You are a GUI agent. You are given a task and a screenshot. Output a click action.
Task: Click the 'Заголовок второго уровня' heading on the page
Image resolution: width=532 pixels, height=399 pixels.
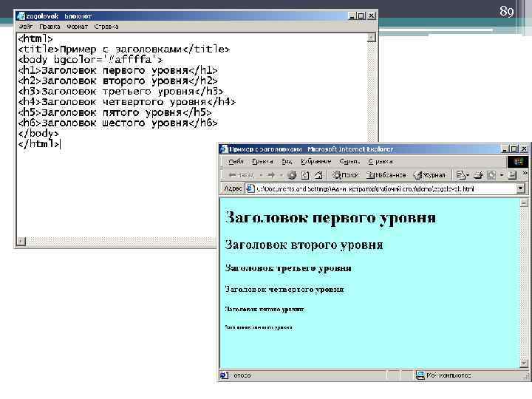304,245
